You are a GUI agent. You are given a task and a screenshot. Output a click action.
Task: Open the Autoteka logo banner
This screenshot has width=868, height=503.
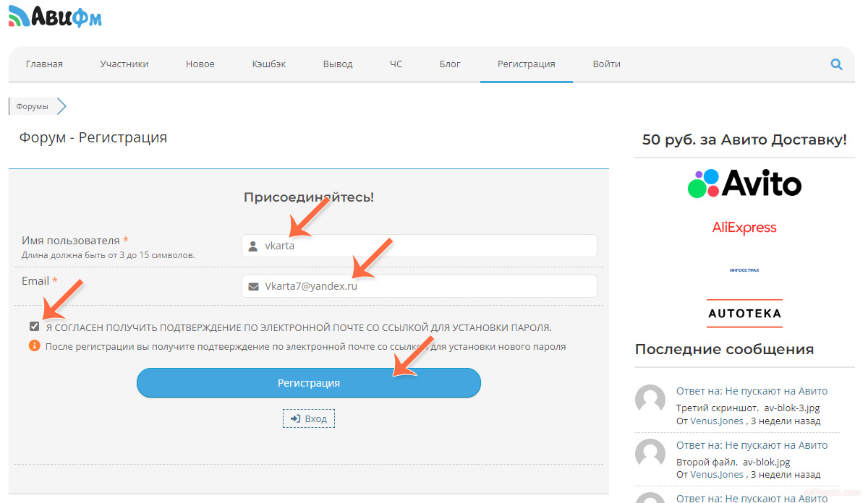pyautogui.click(x=744, y=314)
